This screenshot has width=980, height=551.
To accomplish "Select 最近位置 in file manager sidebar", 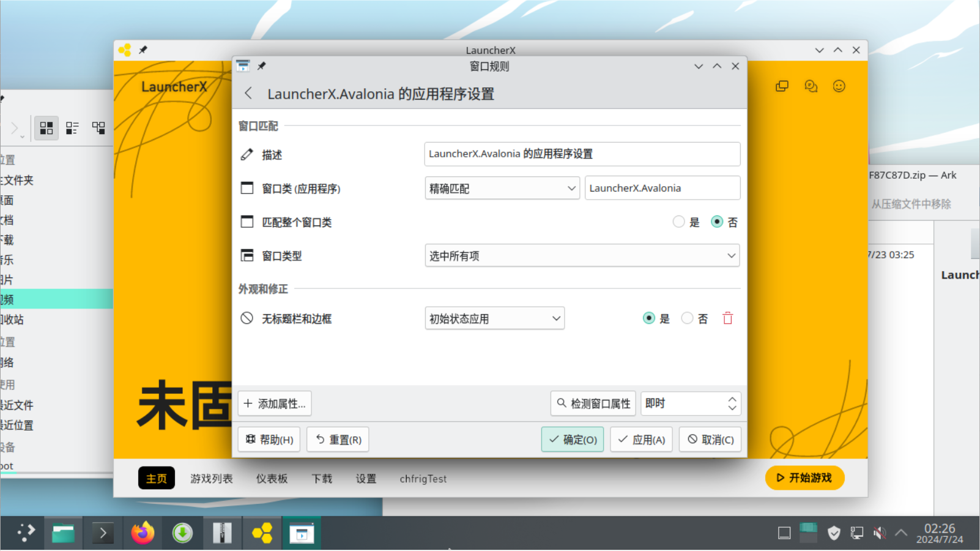I will [56, 425].
